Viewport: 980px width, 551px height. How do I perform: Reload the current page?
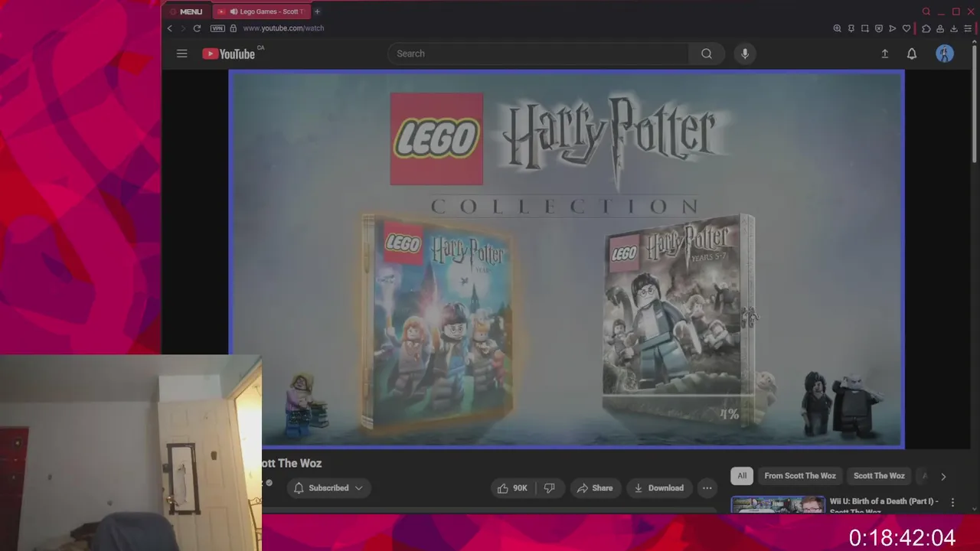pos(197,28)
